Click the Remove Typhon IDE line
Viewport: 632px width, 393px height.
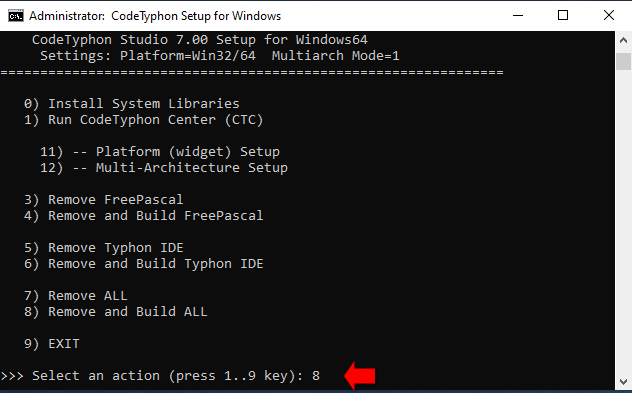coord(104,248)
